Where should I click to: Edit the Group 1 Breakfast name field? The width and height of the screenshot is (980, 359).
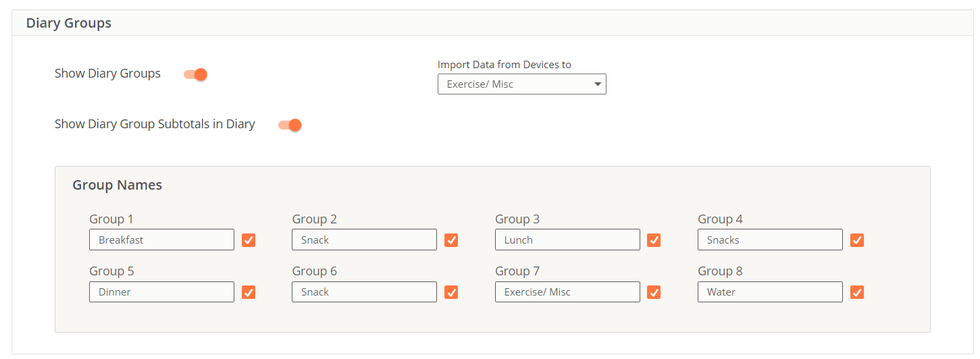coord(162,240)
